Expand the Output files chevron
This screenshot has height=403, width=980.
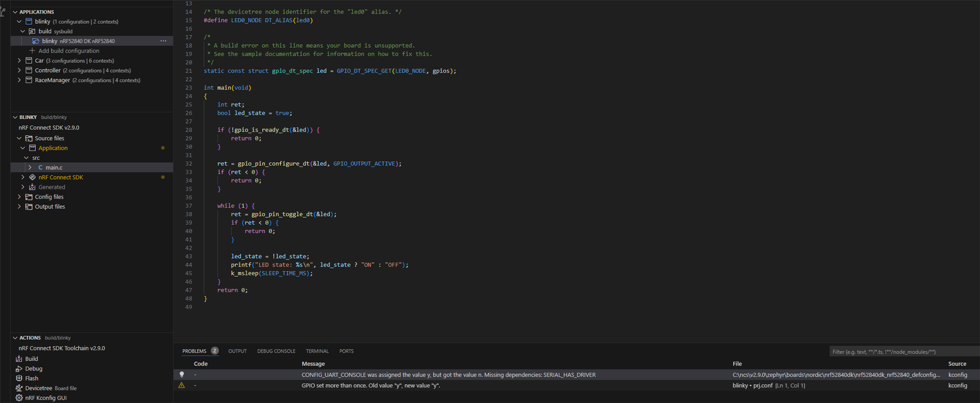coord(19,206)
